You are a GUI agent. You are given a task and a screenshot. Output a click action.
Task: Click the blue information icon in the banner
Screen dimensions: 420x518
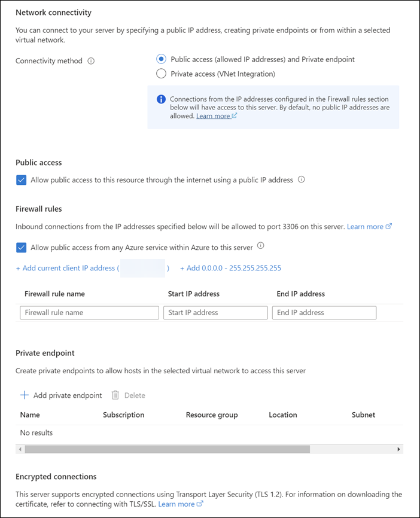point(161,99)
